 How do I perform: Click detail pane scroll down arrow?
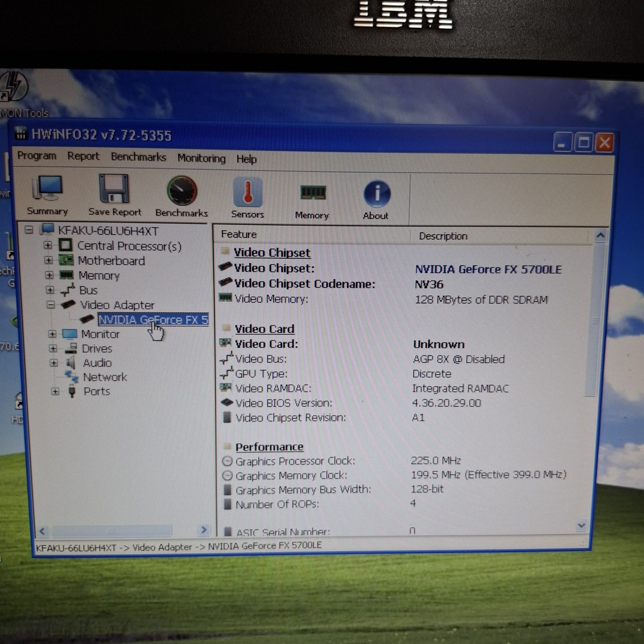tap(582, 526)
